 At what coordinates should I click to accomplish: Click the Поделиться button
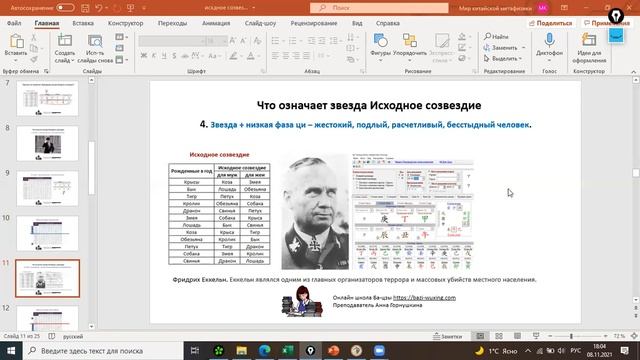(550, 23)
